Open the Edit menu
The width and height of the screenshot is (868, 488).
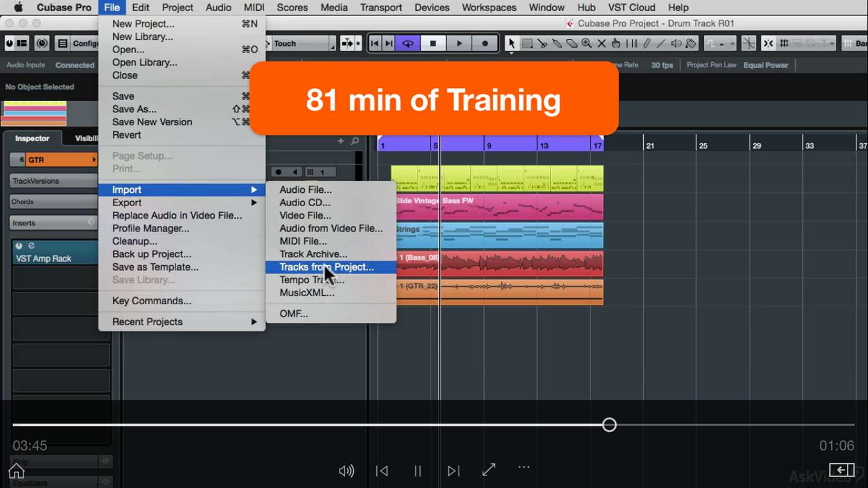[140, 7]
